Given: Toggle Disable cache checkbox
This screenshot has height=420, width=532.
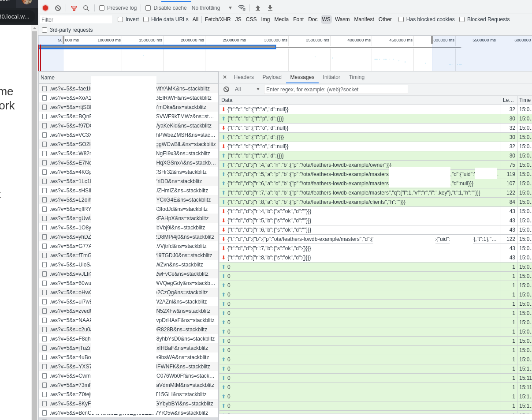Looking at the screenshot, I should click(x=148, y=8).
